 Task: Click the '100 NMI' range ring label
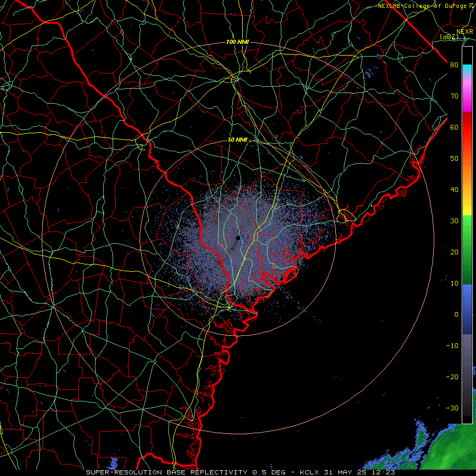(x=237, y=42)
